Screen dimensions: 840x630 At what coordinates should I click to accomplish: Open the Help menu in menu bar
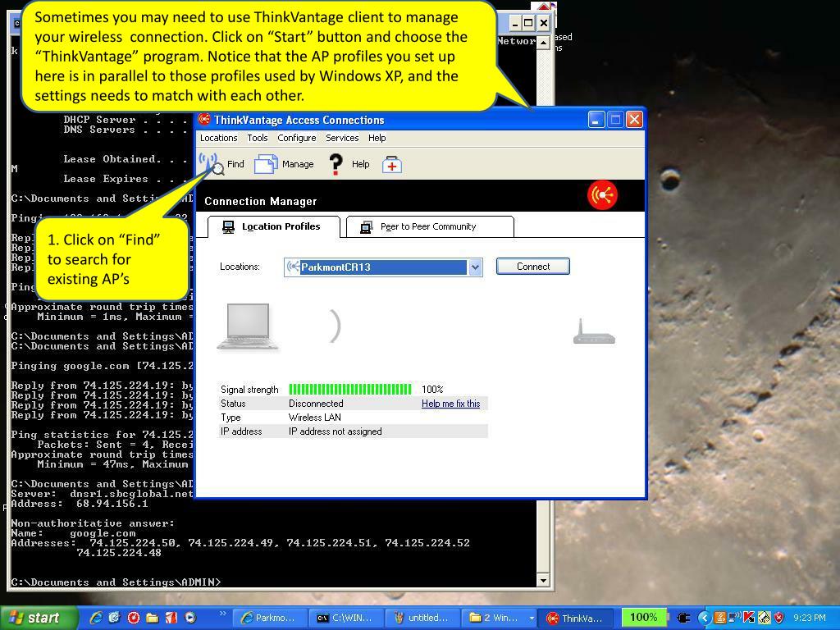(377, 138)
